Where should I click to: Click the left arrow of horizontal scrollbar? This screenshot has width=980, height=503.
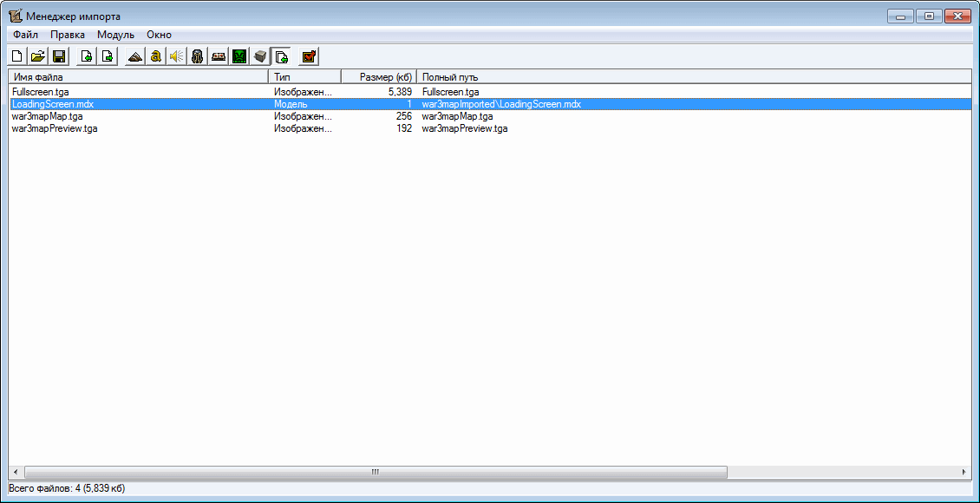click(16, 472)
